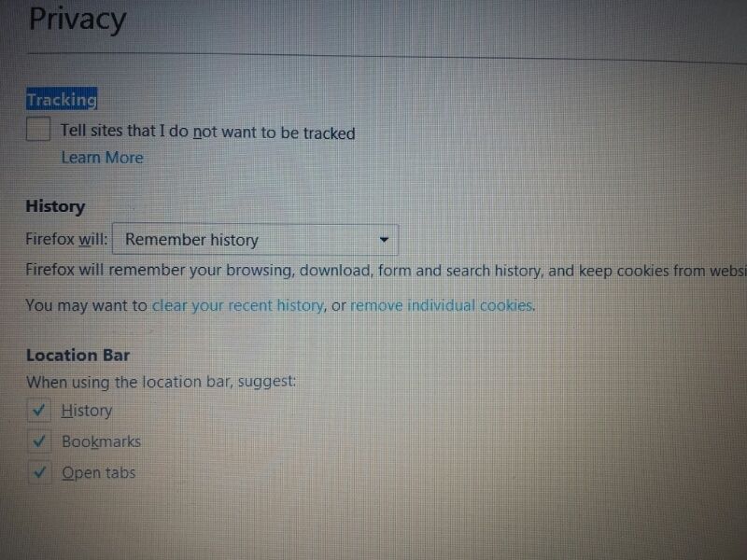Click the 'When using the location bar, suggest' text
Viewport: 747px width, 560px height.
(161, 382)
